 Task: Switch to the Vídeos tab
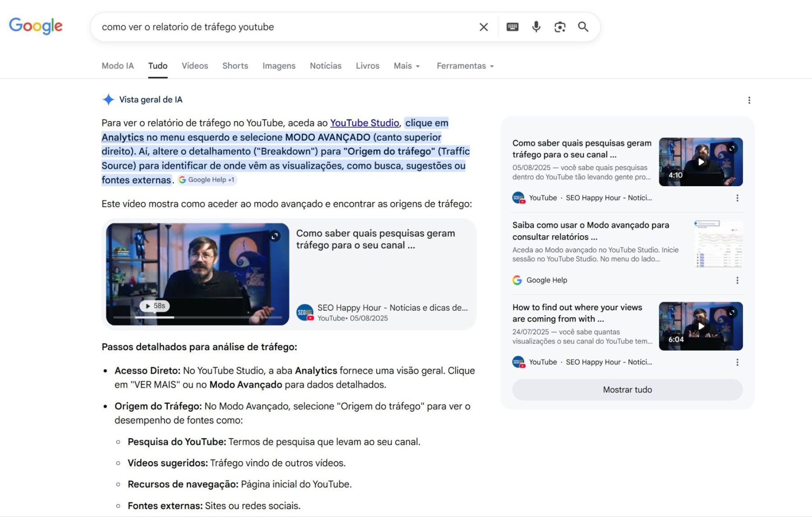(195, 66)
